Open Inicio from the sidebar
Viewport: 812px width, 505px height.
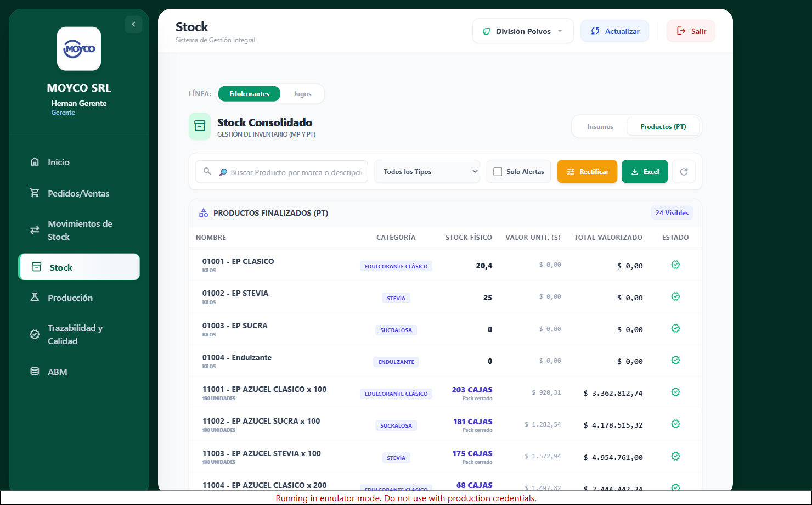[79, 162]
